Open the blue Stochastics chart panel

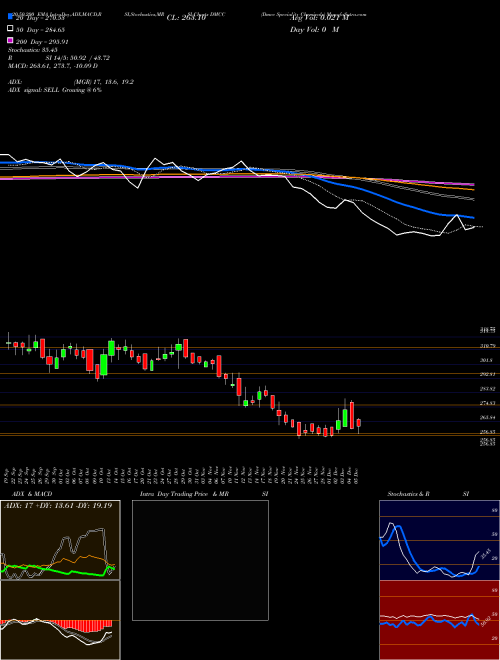point(439,540)
